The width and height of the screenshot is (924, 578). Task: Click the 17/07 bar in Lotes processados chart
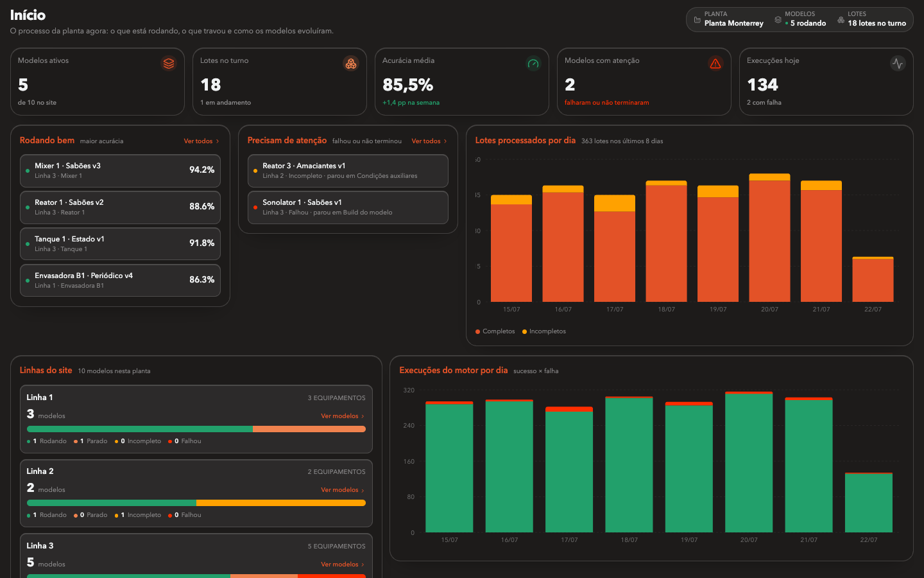pyautogui.click(x=615, y=249)
